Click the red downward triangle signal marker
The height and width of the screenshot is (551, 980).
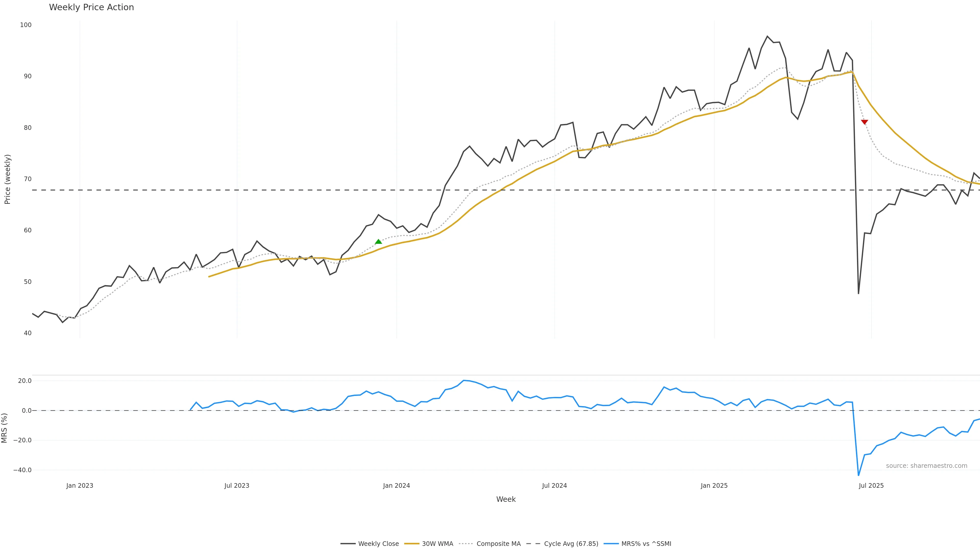(864, 122)
